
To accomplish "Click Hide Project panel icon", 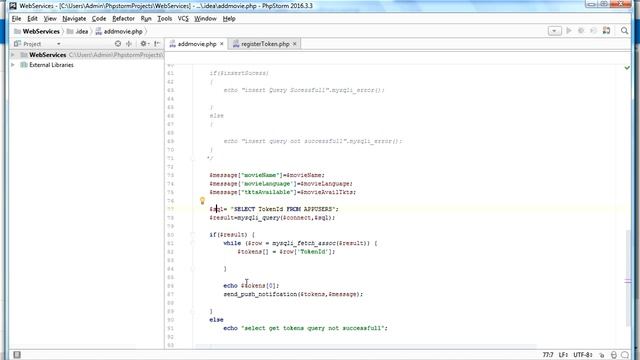I will coord(157,44).
